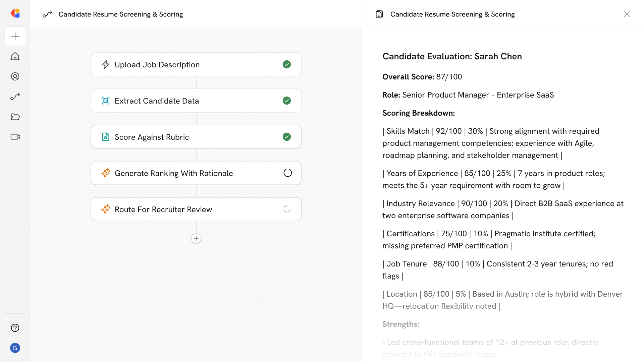644x362 pixels.
Task: Select the Candidate Resume Screening panel header
Action: pos(452,14)
